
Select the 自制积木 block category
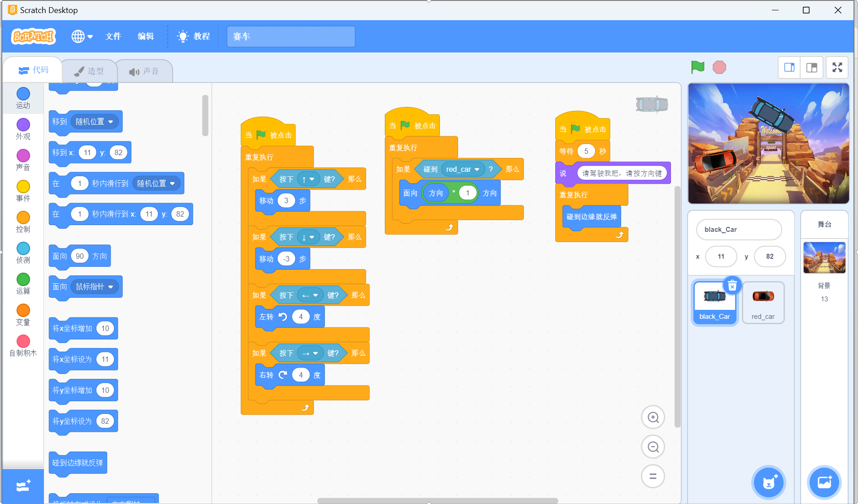[23, 346]
